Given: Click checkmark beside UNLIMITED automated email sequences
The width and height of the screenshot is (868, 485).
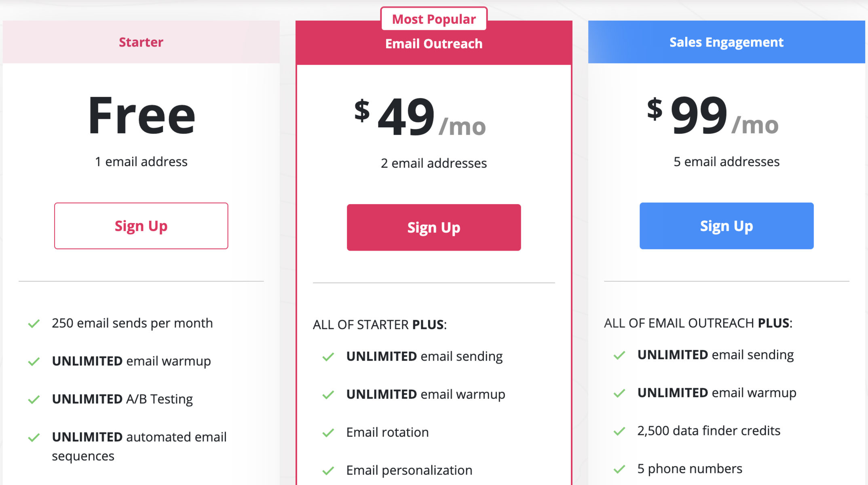Looking at the screenshot, I should [34, 437].
